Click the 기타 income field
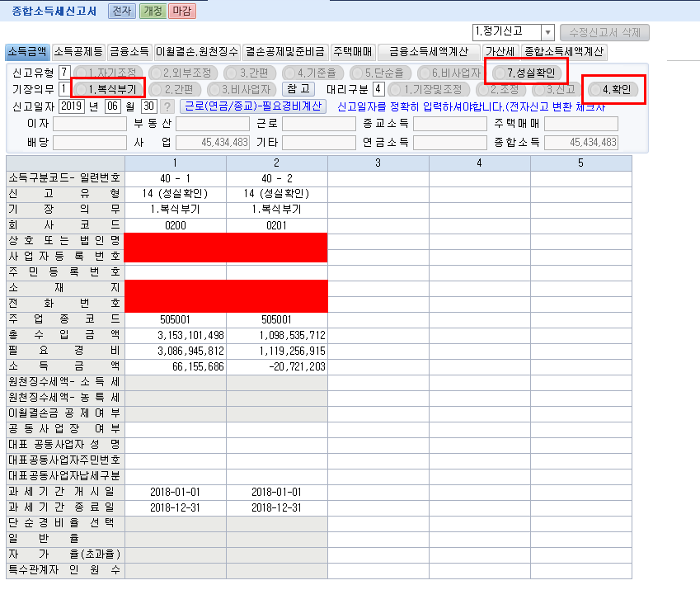700x604 pixels. tap(319, 143)
